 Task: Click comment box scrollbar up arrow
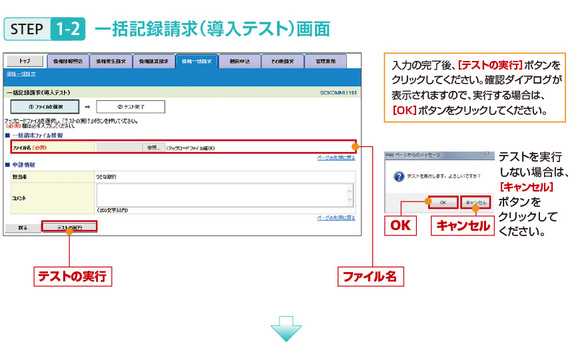pos(350,190)
